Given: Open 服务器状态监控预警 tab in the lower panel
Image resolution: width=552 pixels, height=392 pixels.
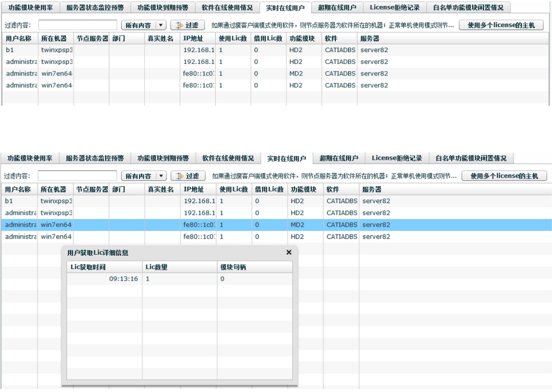Looking at the screenshot, I should 95,158.
